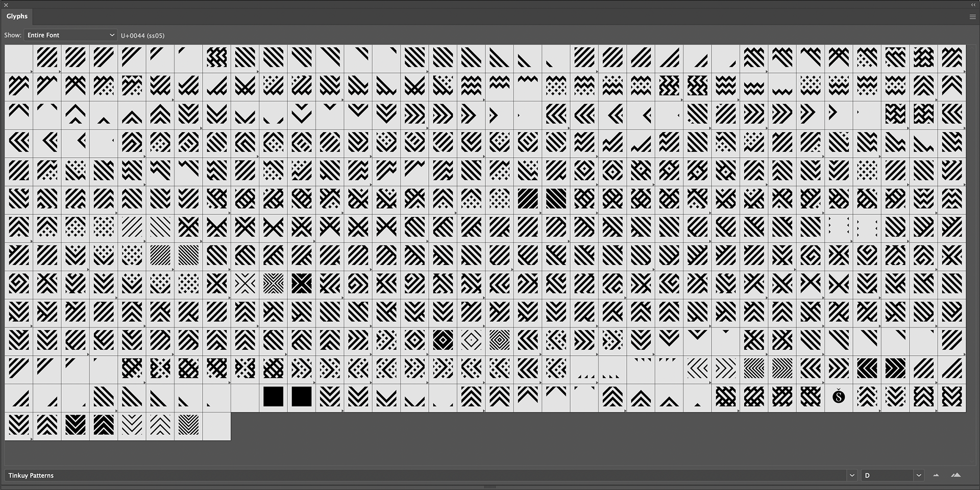This screenshot has height=490, width=980.
Task: Zoom out glyph view with small mountains icon
Action: click(936, 475)
